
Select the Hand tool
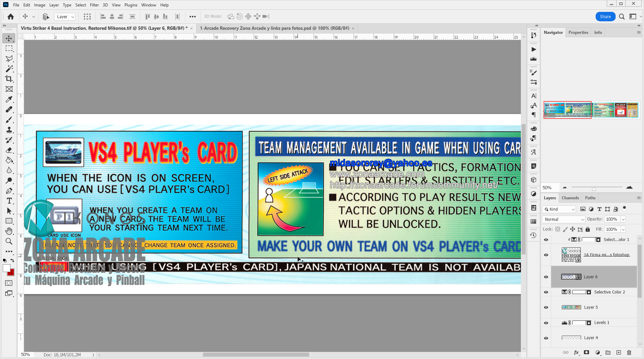coord(9,231)
